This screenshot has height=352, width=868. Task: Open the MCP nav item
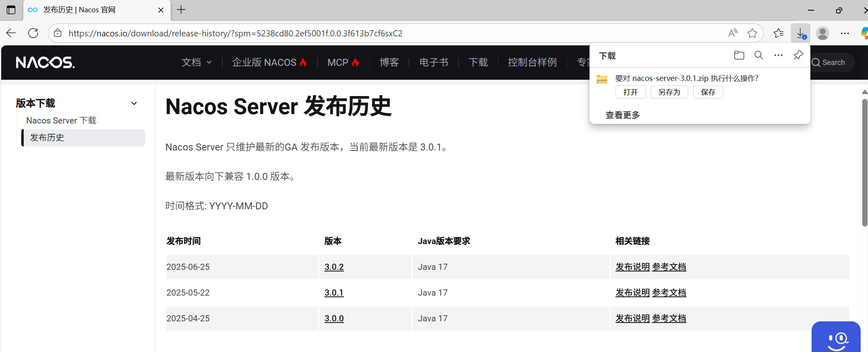point(343,62)
